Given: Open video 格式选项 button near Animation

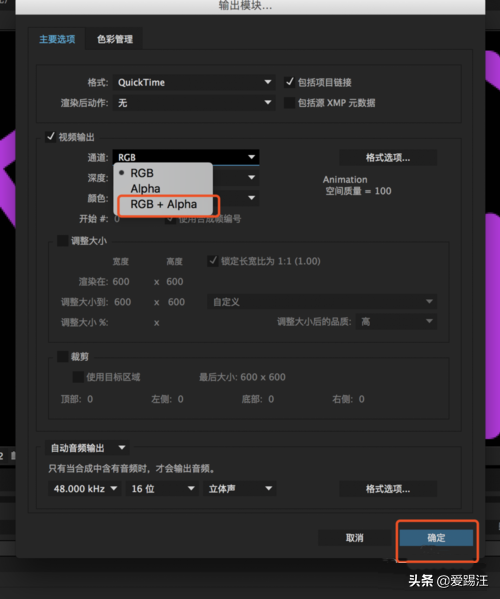Looking at the screenshot, I should tap(388, 158).
